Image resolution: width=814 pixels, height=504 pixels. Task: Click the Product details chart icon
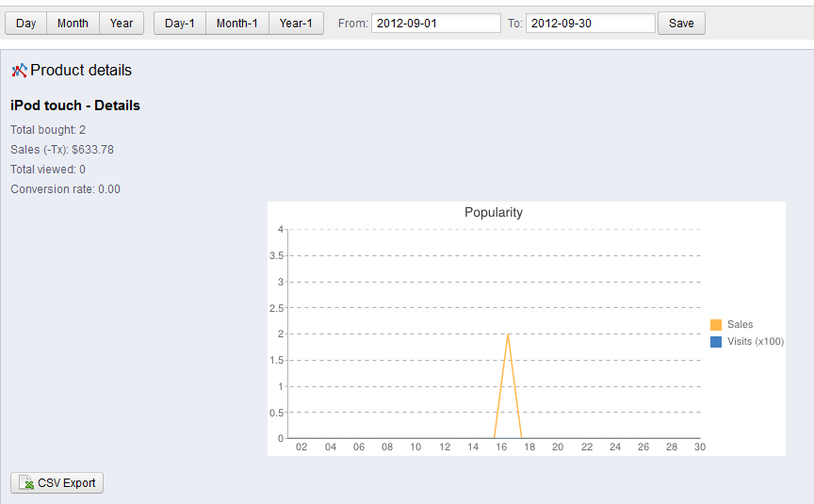pyautogui.click(x=19, y=70)
